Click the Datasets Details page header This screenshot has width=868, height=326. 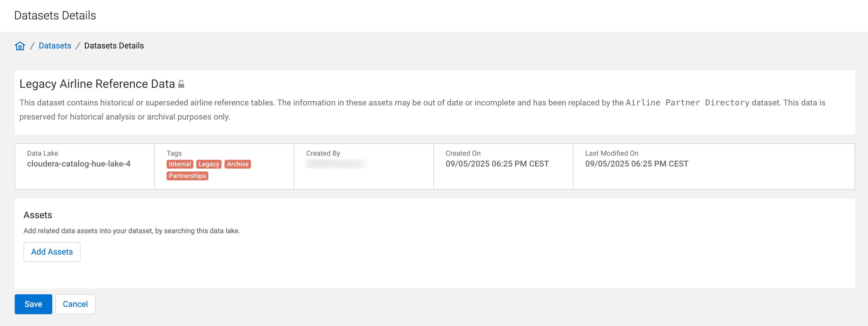pyautogui.click(x=55, y=16)
